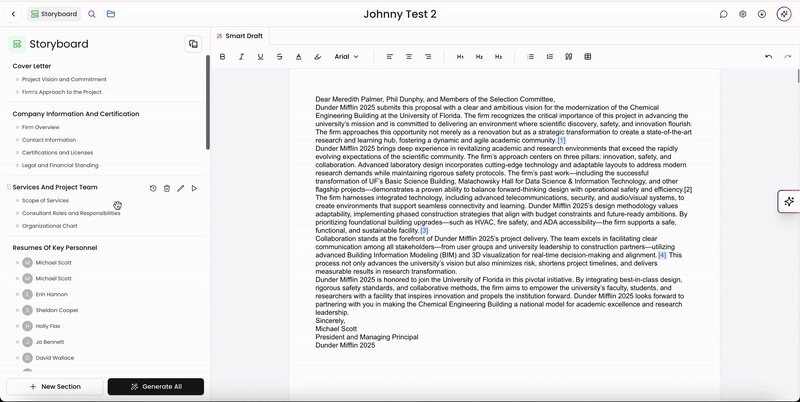Screen dimensions: 800x402
Task: Open the Contact Information item
Action: (49, 140)
